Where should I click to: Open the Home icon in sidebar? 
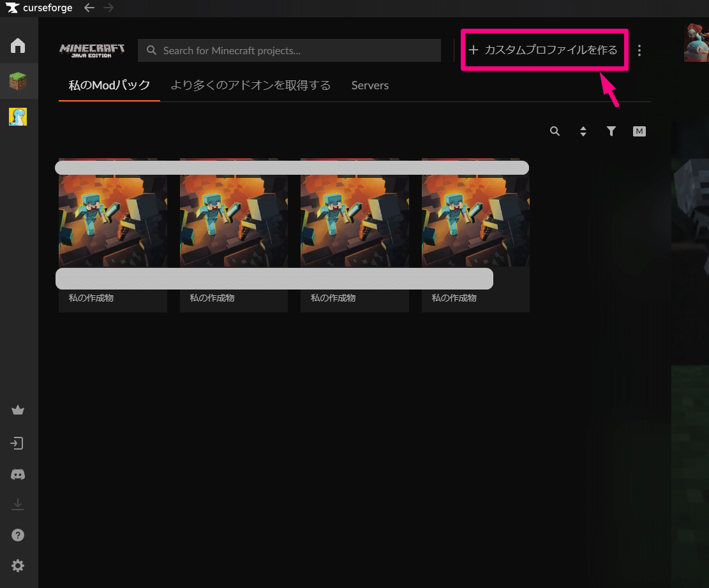coord(18,45)
